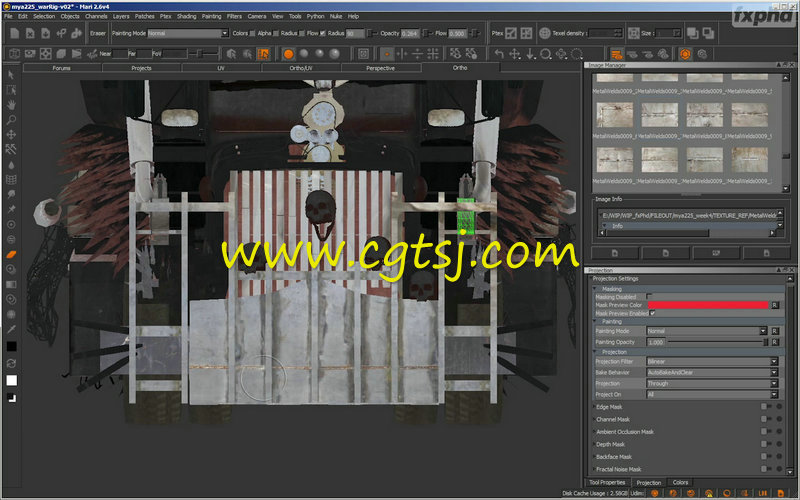Click the Opacity value field in toolbar
The image size is (800, 500).
coord(410,33)
